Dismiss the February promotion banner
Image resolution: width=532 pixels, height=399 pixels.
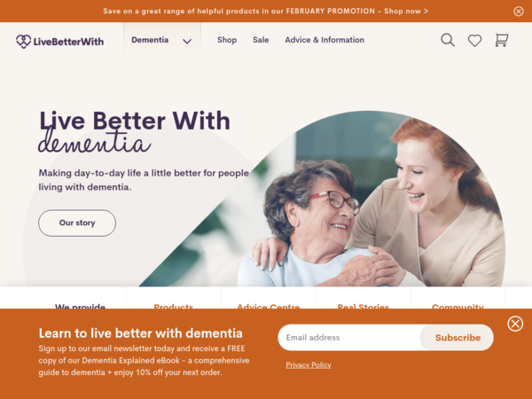click(519, 12)
